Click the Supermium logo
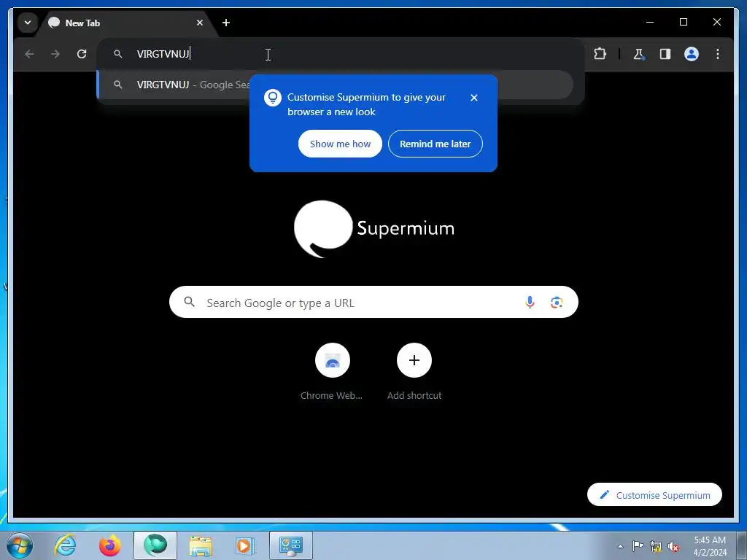This screenshot has height=560, width=747. click(x=374, y=228)
